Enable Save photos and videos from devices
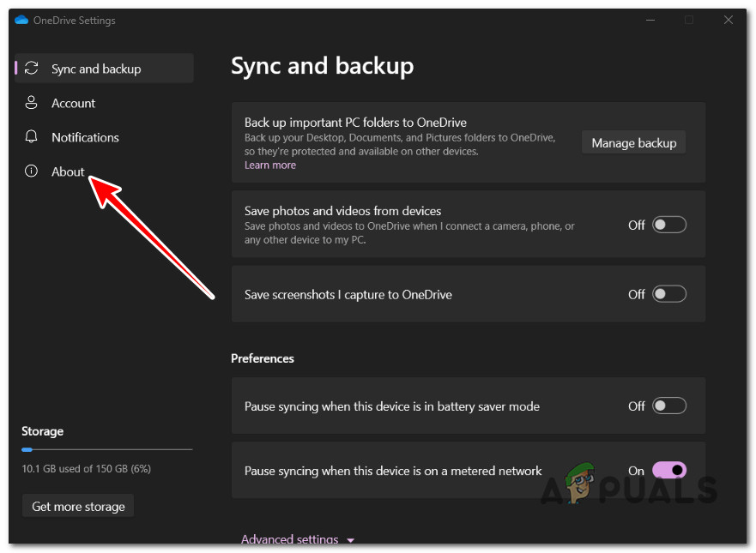 click(669, 225)
